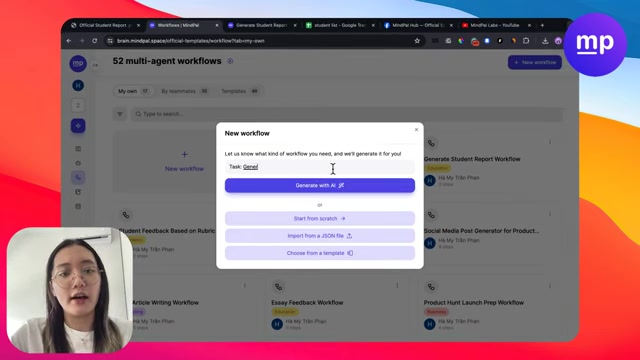Image resolution: width=640 pixels, height=360 pixels.
Task: Click workflow link icon on Essay Feedback card
Action: [278, 287]
